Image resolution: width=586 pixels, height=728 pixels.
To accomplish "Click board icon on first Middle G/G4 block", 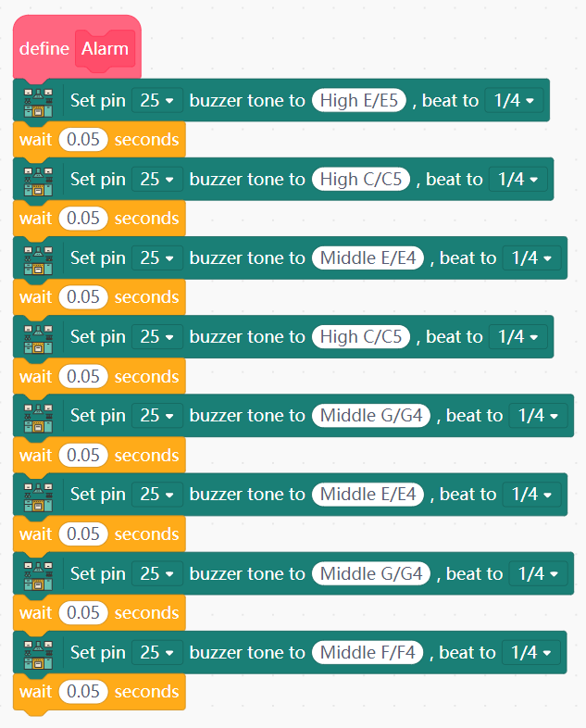I will click(38, 416).
